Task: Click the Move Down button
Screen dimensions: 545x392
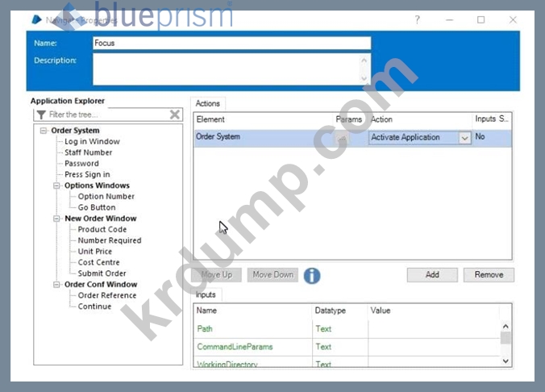Action: pos(272,275)
